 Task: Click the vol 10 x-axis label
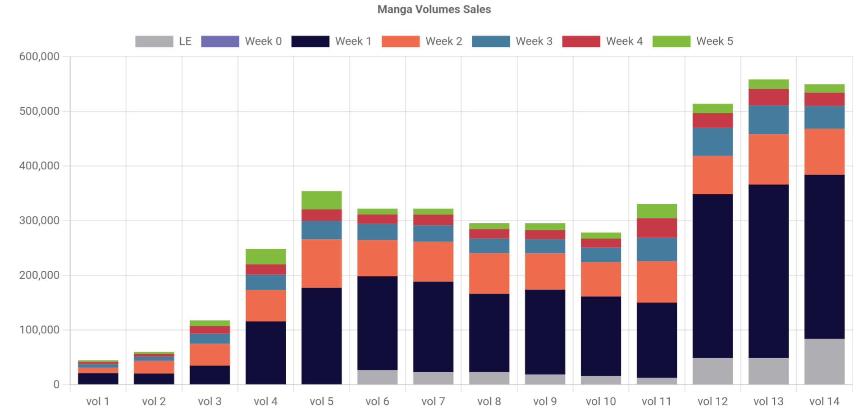point(601,402)
